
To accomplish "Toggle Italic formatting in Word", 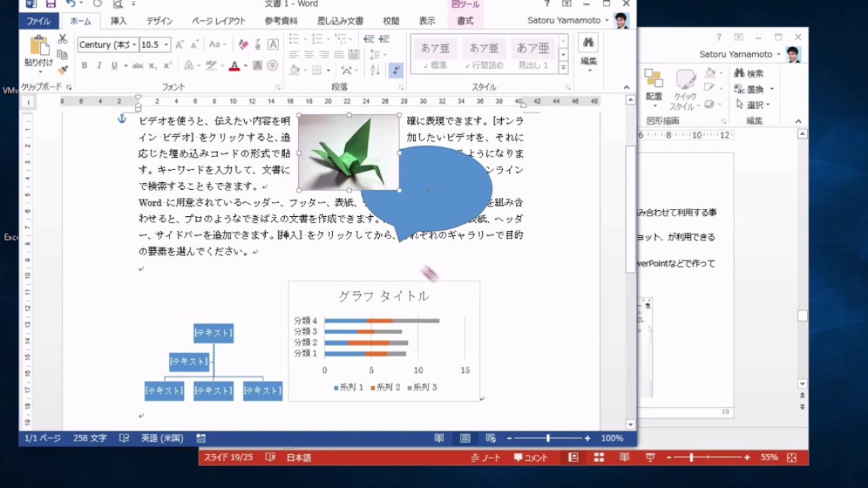I will (x=99, y=66).
